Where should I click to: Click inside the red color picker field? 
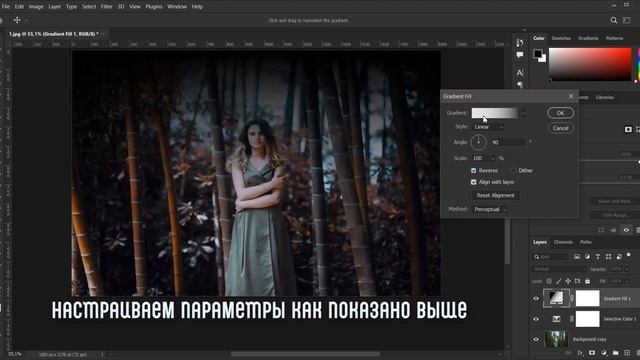(590, 64)
